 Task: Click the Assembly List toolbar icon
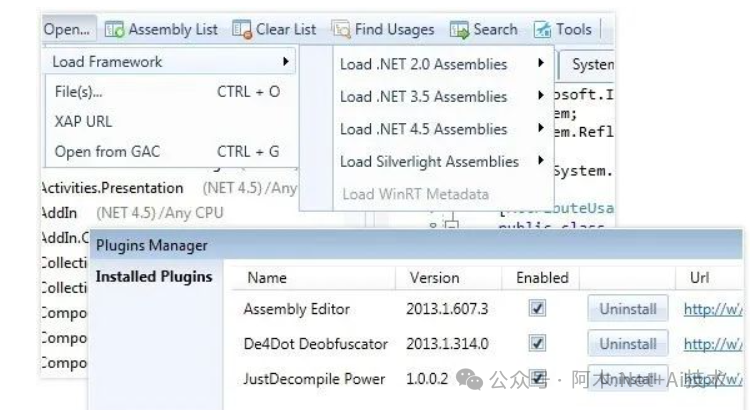coord(114,30)
